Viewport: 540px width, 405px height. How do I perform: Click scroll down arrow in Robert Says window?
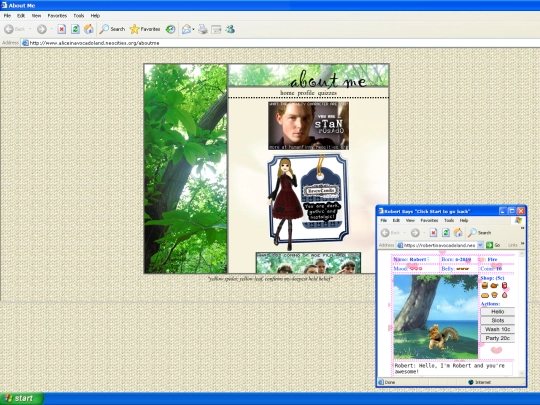tap(521, 373)
